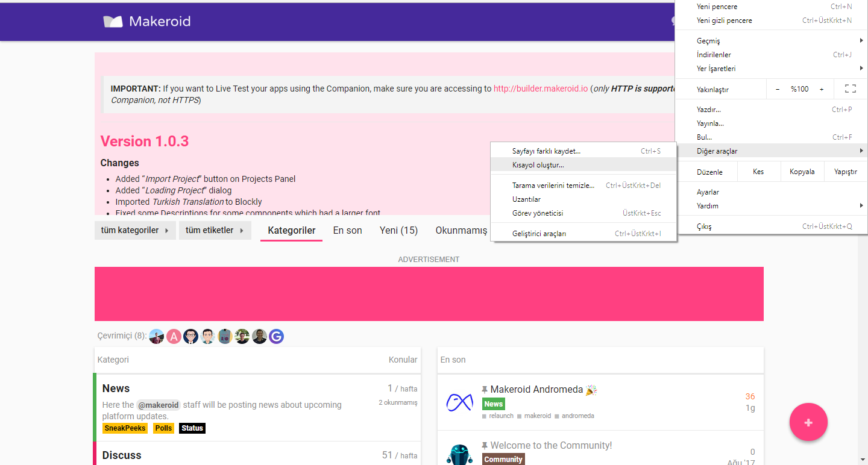Open the pink letter A online avatar
The height and width of the screenshot is (465, 868).
[174, 337]
